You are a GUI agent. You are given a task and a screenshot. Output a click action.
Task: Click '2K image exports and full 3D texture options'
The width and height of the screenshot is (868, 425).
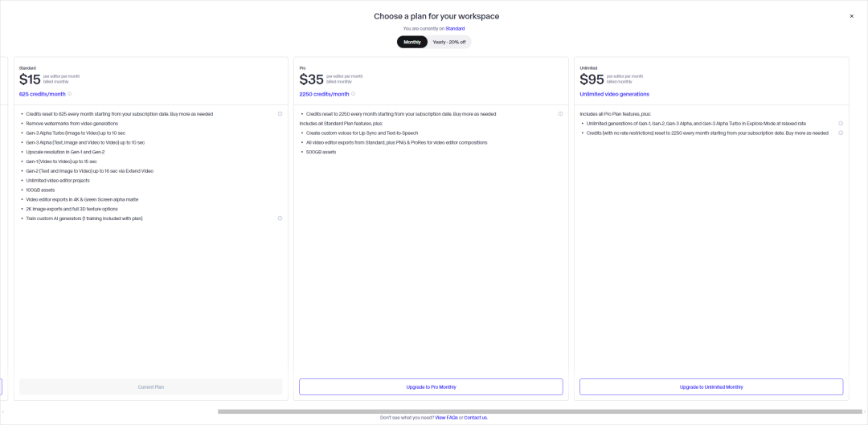click(72, 209)
